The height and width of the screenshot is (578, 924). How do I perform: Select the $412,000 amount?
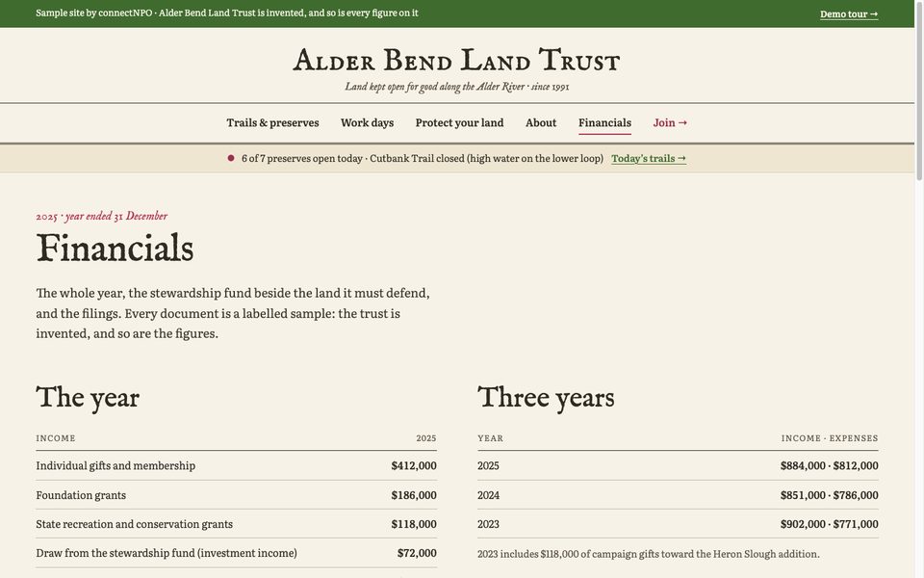(414, 466)
